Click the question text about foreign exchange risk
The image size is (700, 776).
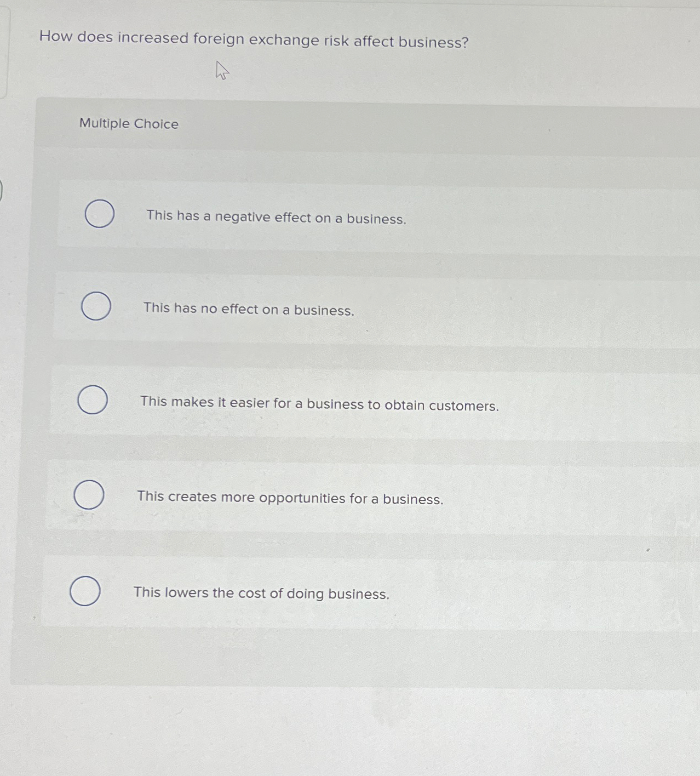tap(254, 40)
